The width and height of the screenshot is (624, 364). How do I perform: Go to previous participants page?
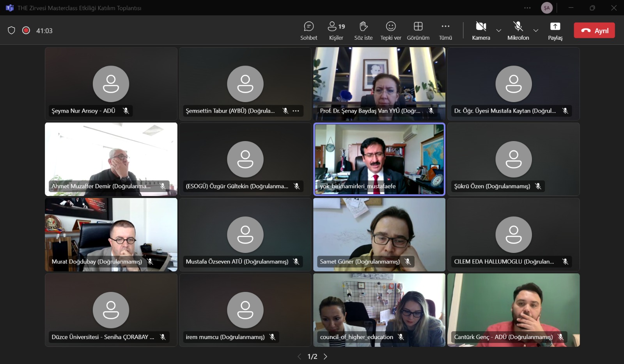click(300, 357)
